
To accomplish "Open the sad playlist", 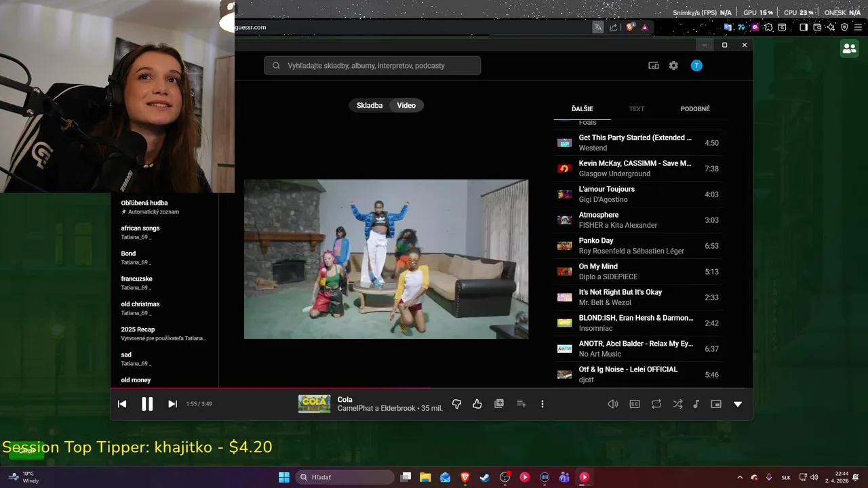I will [x=165, y=359].
